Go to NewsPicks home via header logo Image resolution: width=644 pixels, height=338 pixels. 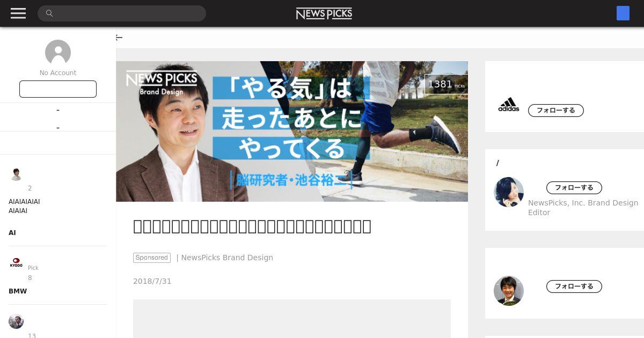[324, 13]
